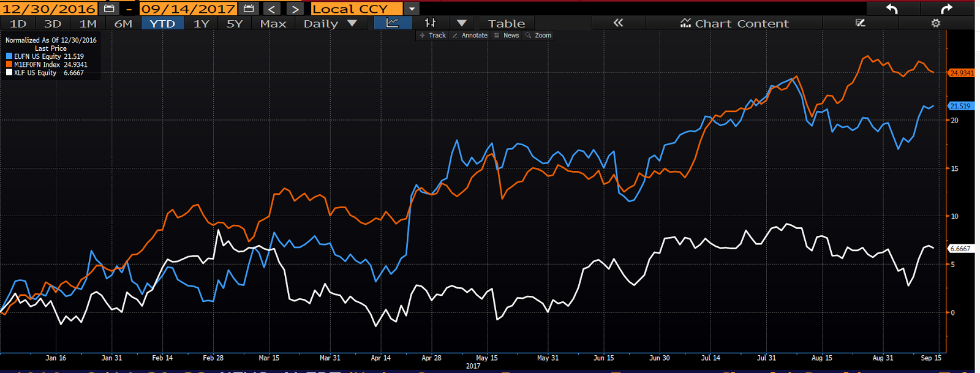Select the 5Y time range
980x373 pixels.
click(235, 23)
